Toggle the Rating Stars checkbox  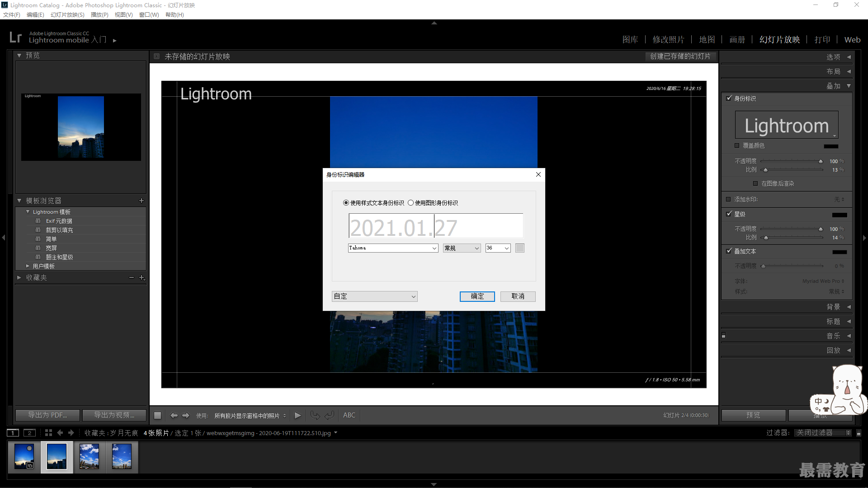(729, 214)
